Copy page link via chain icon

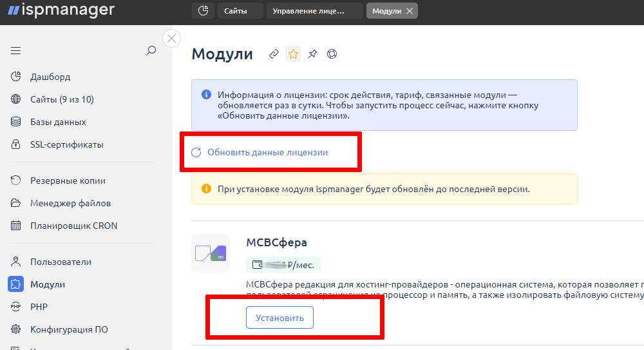coord(274,54)
